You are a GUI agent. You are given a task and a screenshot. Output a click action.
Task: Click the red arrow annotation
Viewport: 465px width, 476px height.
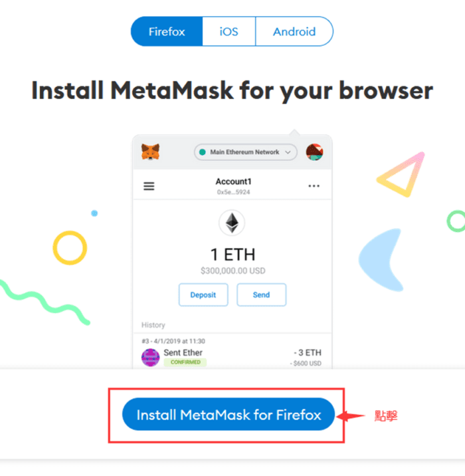click(350, 416)
